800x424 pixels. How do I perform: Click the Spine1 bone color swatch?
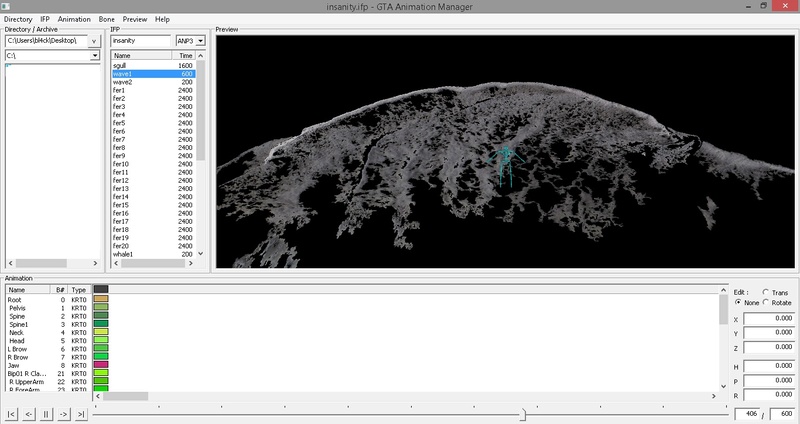pos(101,323)
